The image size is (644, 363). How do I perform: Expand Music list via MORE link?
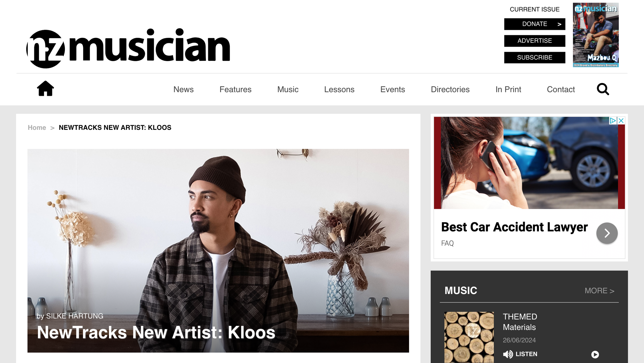pyautogui.click(x=599, y=291)
